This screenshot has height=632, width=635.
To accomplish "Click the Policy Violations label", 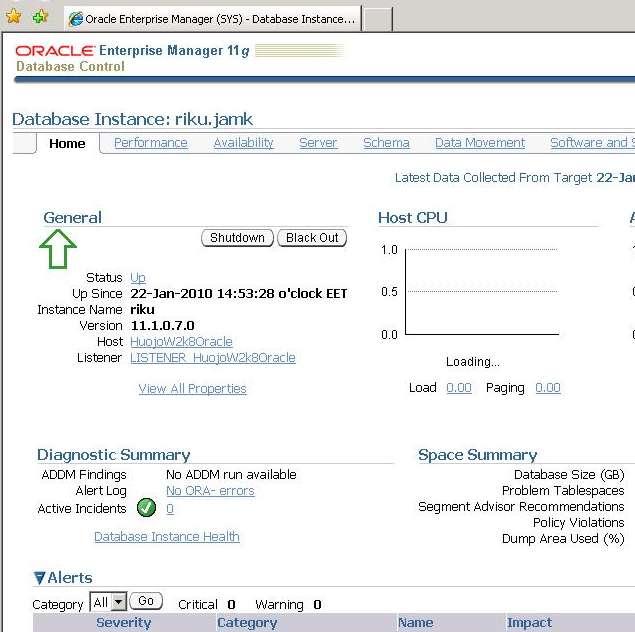I will (x=578, y=523).
